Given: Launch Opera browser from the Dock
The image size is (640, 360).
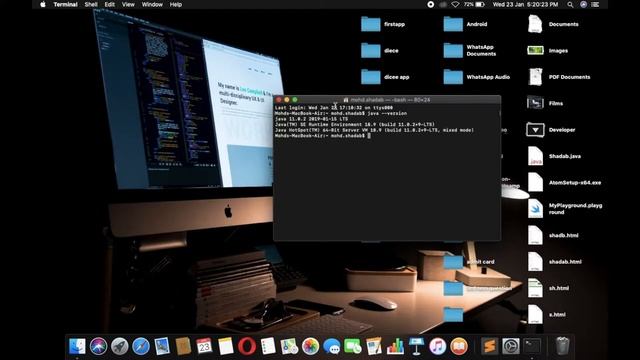Looking at the screenshot, I should (x=247, y=346).
